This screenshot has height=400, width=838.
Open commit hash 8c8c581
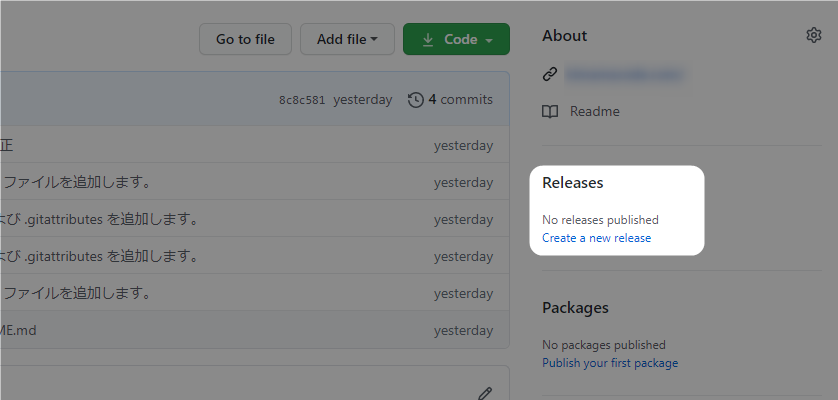click(302, 100)
